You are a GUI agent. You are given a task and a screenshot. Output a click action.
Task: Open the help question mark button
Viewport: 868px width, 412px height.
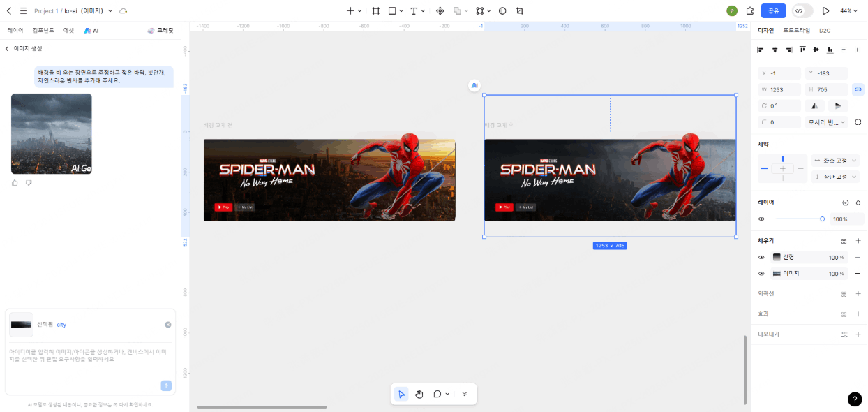[855, 399]
